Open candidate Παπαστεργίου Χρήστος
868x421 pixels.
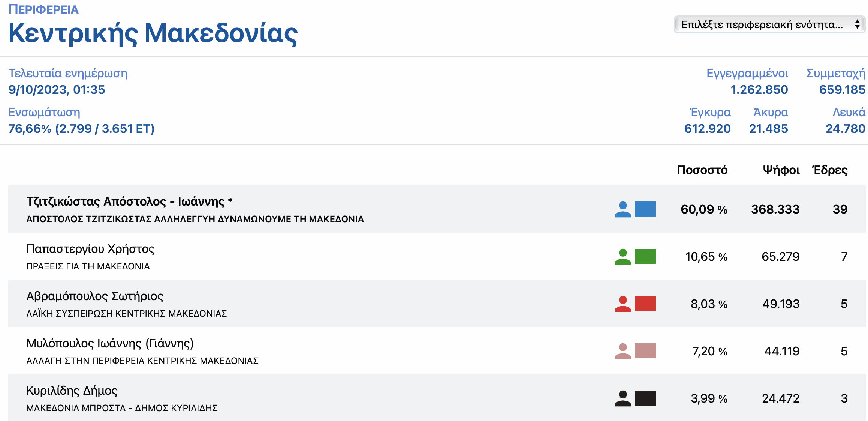[90, 249]
